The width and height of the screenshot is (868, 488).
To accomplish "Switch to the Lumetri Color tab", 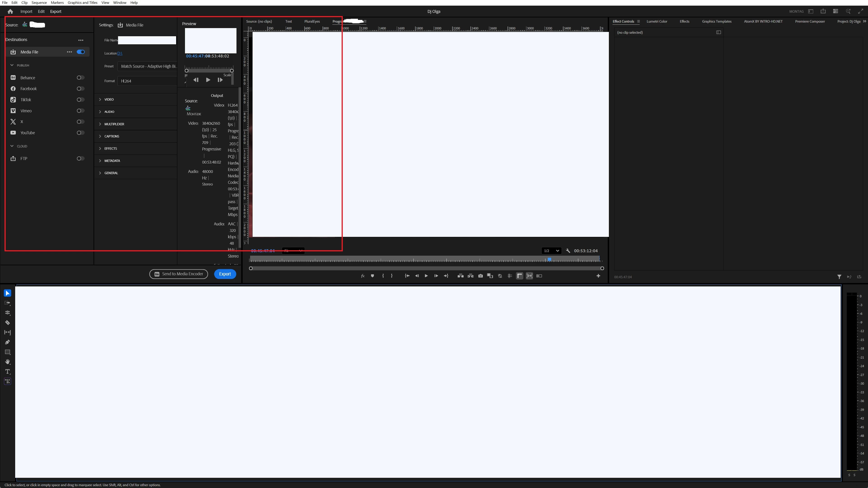I will (657, 21).
